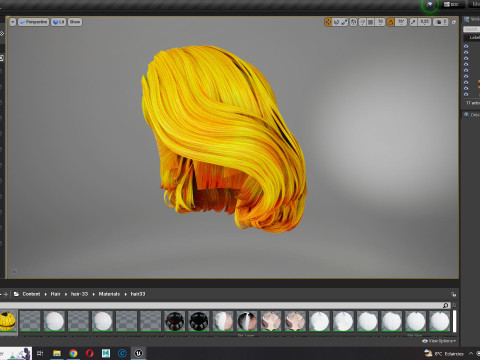The height and width of the screenshot is (360, 480).
Task: Open viewport options arrow menu
Action: pos(13,22)
